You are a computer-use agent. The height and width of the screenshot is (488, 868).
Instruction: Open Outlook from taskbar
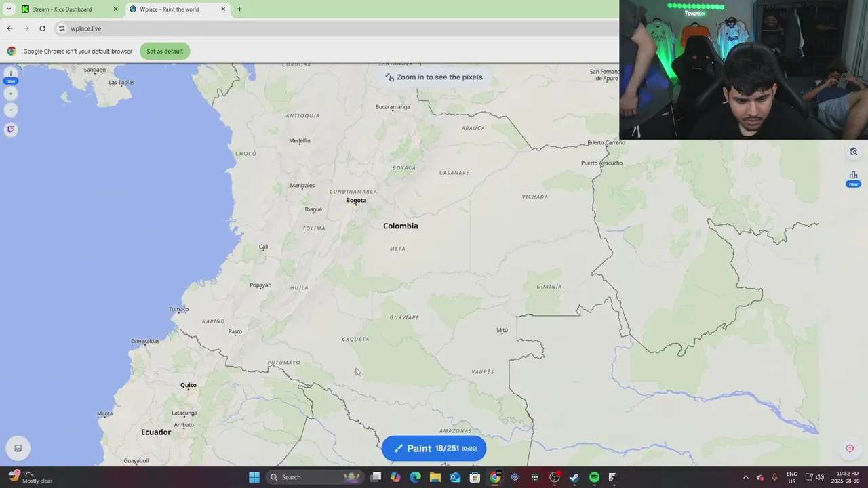455,477
